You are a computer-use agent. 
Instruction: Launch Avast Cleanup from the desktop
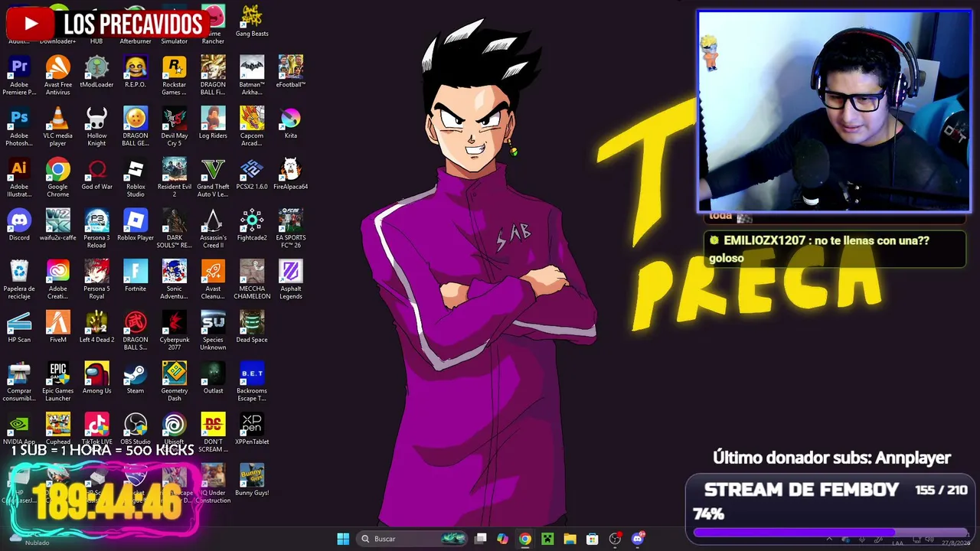click(x=213, y=279)
